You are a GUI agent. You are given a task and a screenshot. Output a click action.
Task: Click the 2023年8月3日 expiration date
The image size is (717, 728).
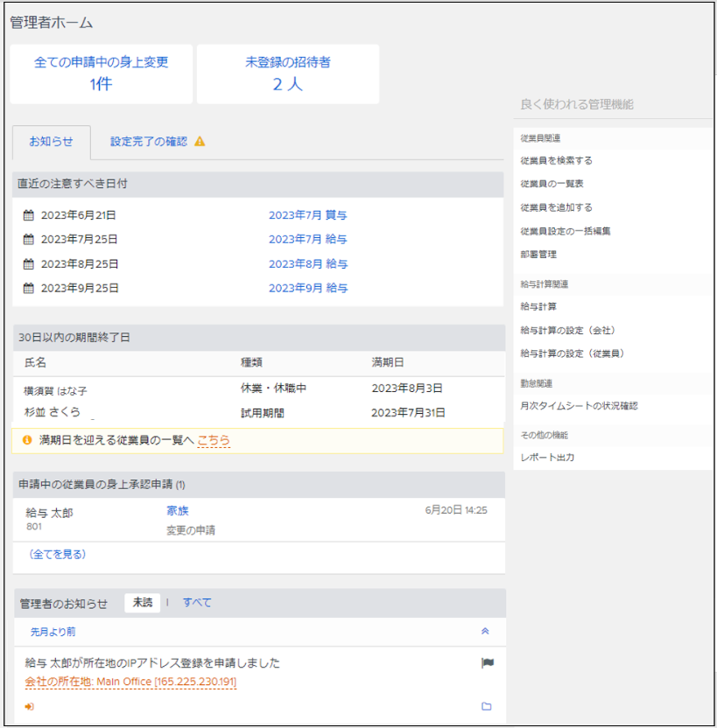click(x=407, y=388)
